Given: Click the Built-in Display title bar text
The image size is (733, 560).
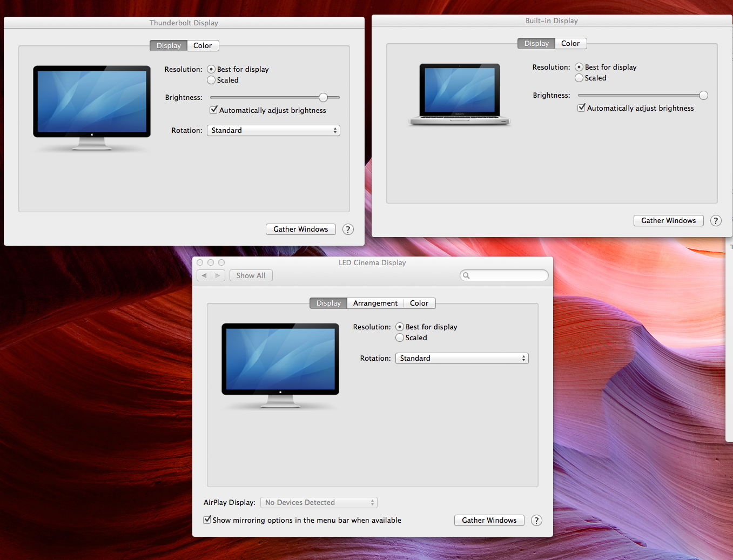Looking at the screenshot, I should tap(552, 21).
